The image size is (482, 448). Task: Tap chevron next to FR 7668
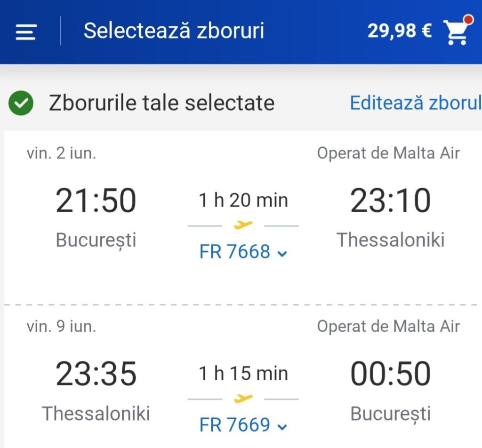coord(282,254)
